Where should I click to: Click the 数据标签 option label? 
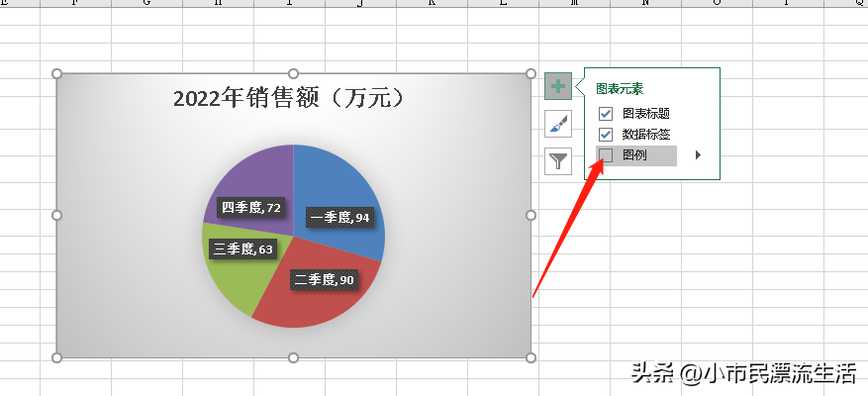point(646,134)
